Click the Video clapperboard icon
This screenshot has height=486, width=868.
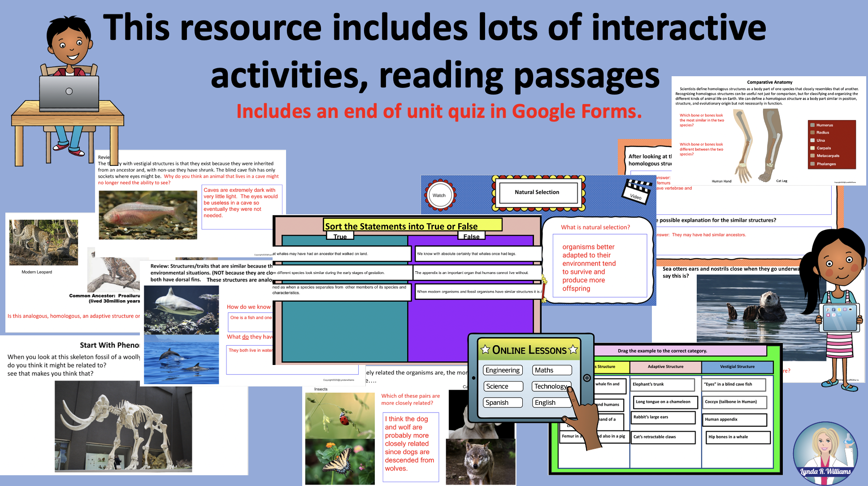coord(636,192)
